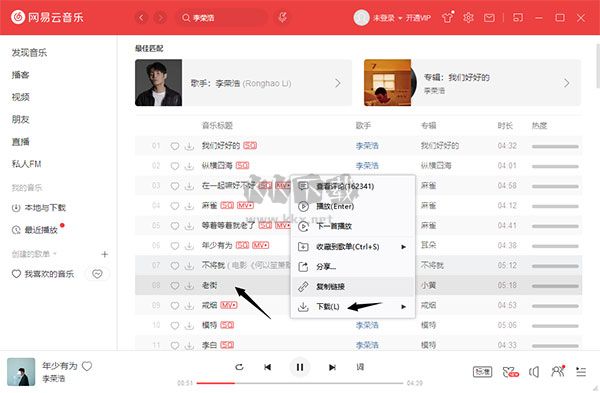The width and height of the screenshot is (600, 393).
Task: Toggle loop playback mode icon
Action: click(239, 367)
